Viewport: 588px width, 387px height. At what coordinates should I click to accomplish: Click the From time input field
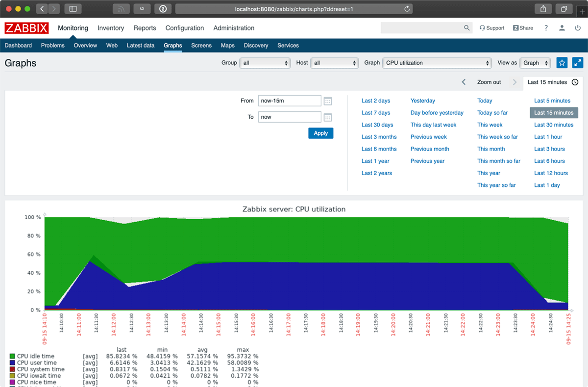pos(290,101)
